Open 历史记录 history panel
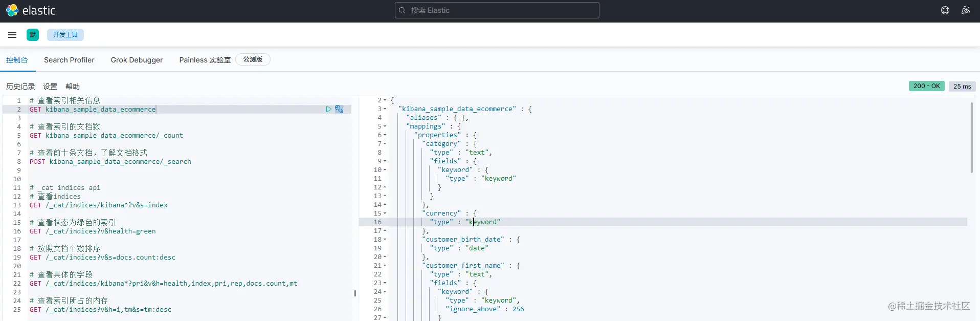Image resolution: width=980 pixels, height=321 pixels. point(20,87)
